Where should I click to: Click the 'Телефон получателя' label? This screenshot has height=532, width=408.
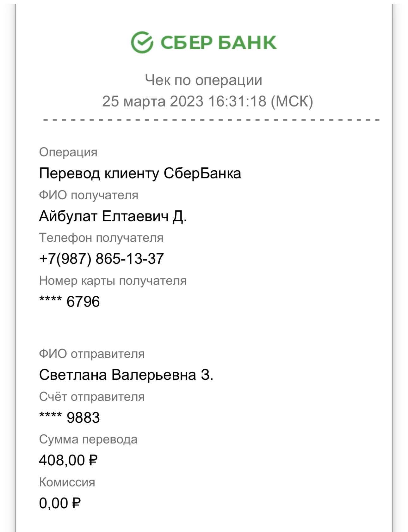pos(101,238)
